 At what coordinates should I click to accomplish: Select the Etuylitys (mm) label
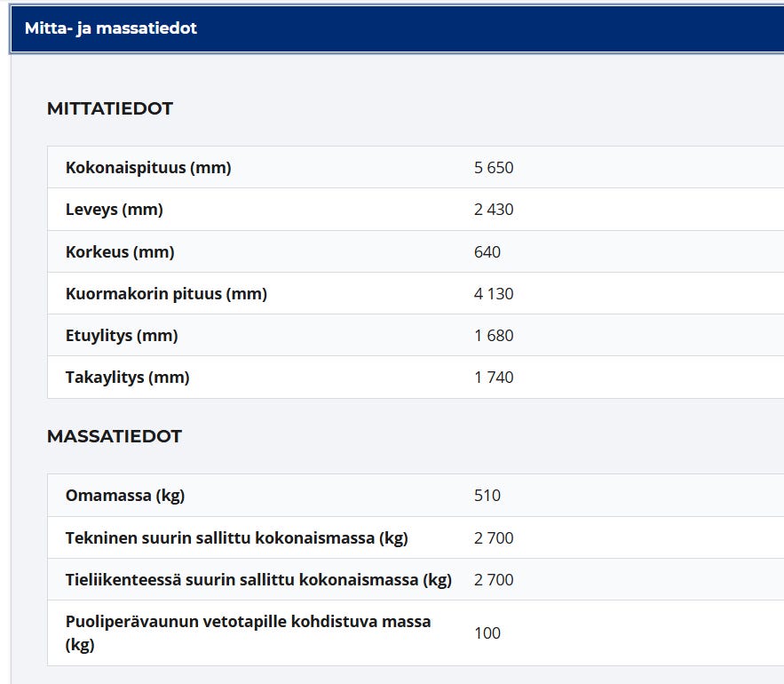pos(122,336)
